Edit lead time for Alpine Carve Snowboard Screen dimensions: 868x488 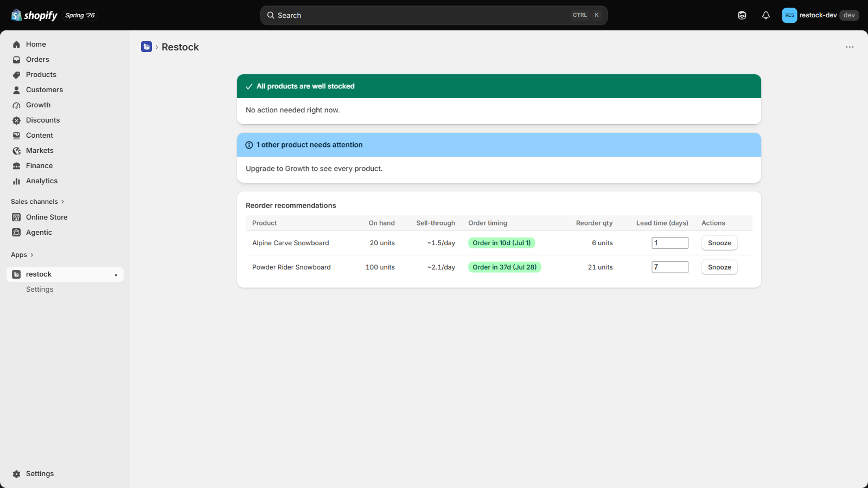click(670, 243)
